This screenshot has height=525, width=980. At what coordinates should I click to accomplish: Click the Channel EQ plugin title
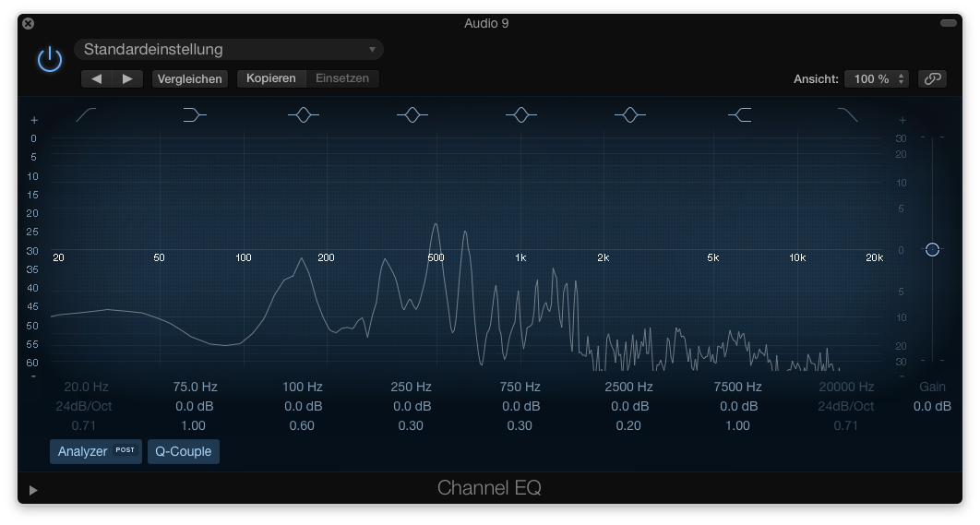tap(489, 488)
